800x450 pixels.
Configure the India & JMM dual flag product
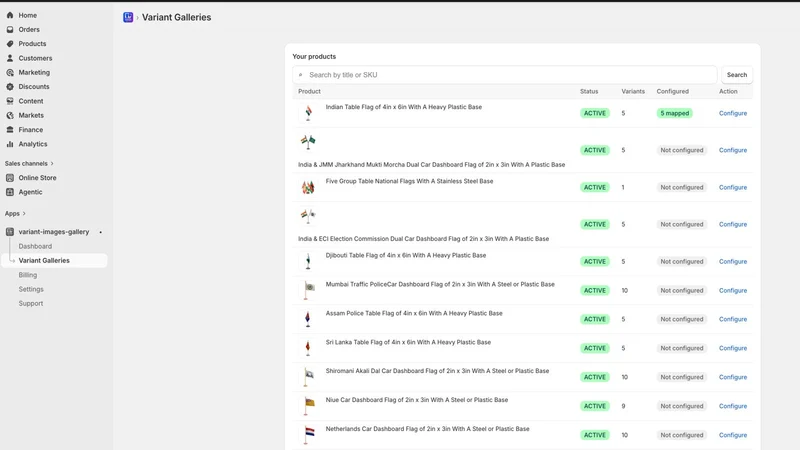coord(733,150)
